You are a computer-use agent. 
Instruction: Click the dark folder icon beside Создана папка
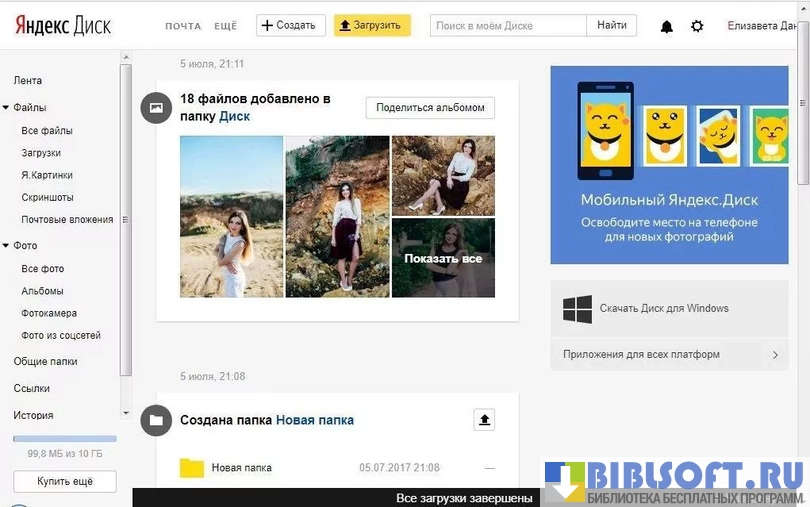(156, 420)
